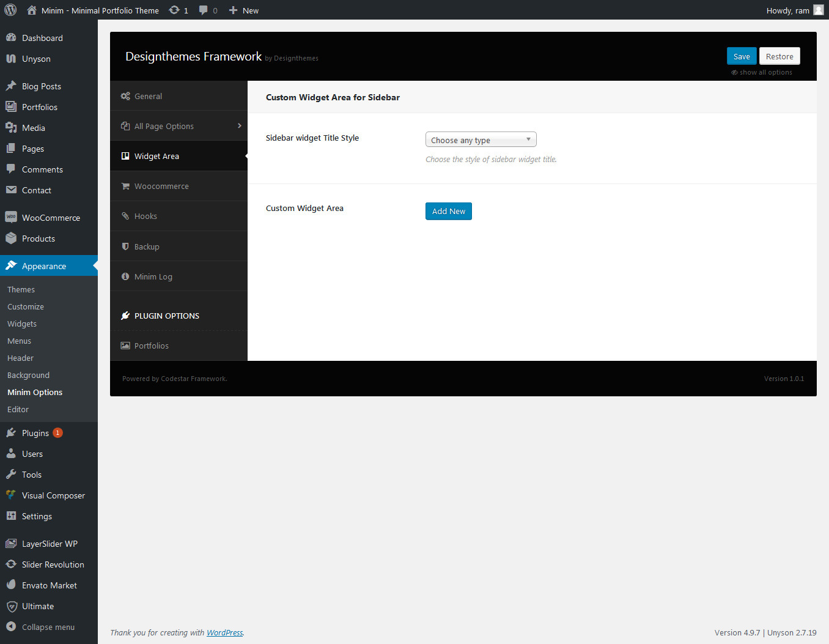
Task: Click the Ultimate shield icon
Action: (11, 606)
